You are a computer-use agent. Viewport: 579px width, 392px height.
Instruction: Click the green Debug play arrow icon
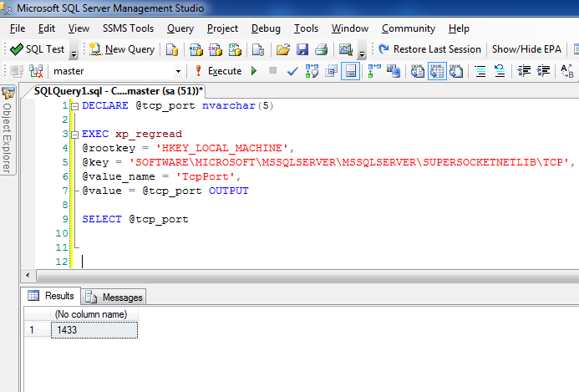coord(254,71)
